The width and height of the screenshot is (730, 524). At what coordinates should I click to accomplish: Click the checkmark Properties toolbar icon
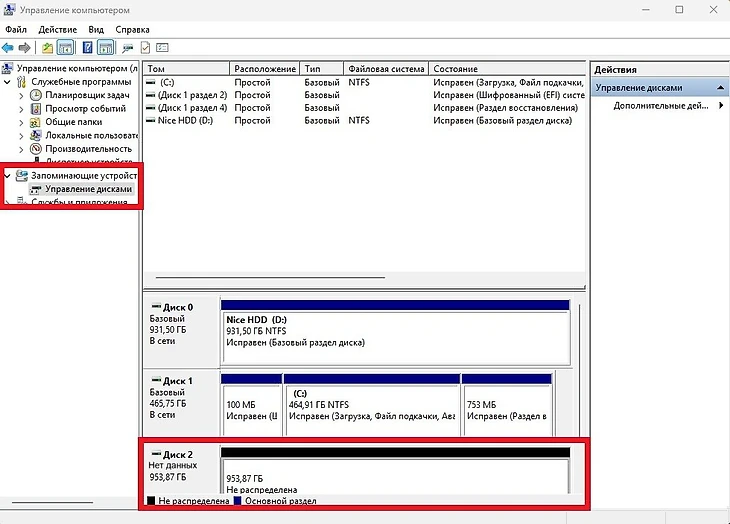click(x=144, y=47)
